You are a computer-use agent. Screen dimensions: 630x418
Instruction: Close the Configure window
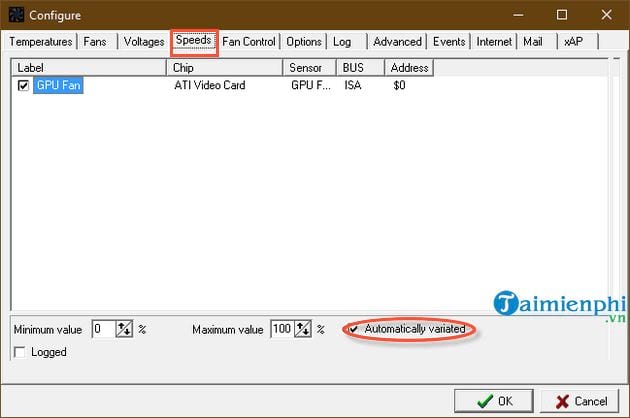coord(606,15)
